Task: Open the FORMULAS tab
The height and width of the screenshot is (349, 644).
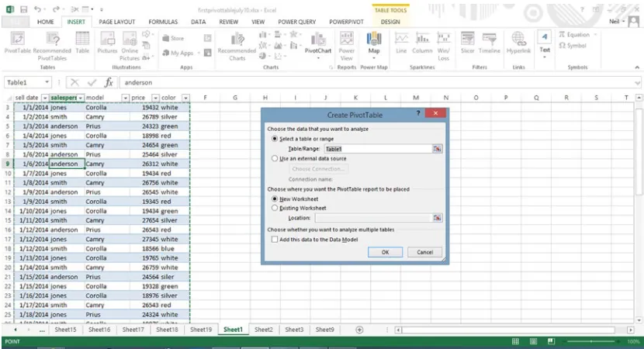Action: [x=163, y=22]
